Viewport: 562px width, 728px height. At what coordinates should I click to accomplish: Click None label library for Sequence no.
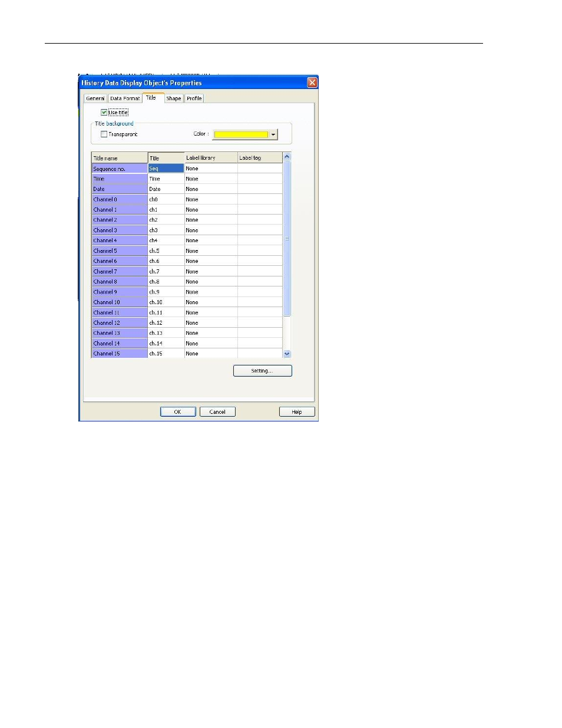[x=211, y=169]
